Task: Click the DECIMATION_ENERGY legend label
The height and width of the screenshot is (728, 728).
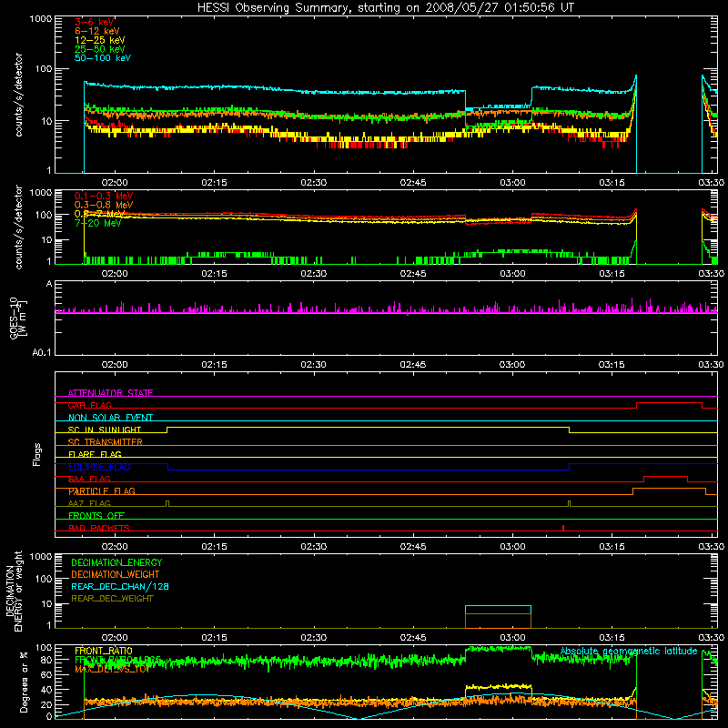Action: pos(116,562)
